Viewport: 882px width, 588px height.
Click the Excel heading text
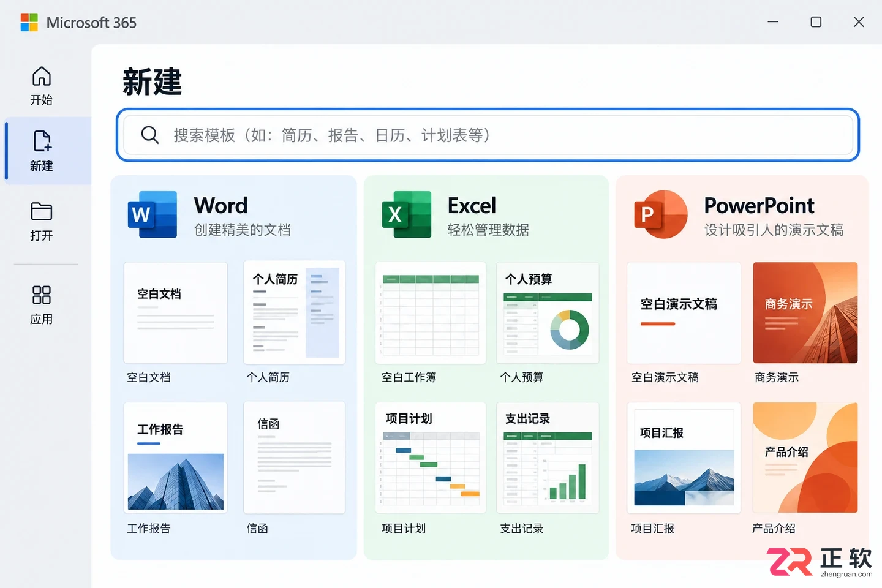click(472, 205)
